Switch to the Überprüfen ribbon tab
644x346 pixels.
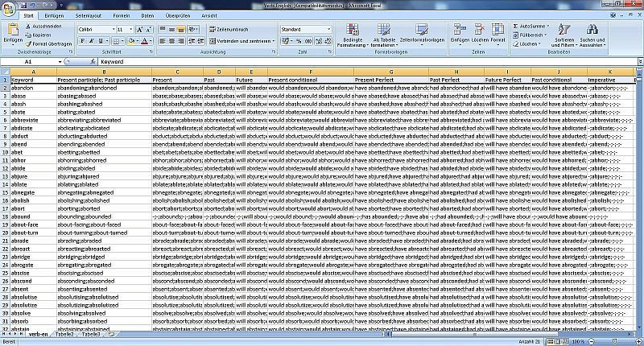[178, 15]
